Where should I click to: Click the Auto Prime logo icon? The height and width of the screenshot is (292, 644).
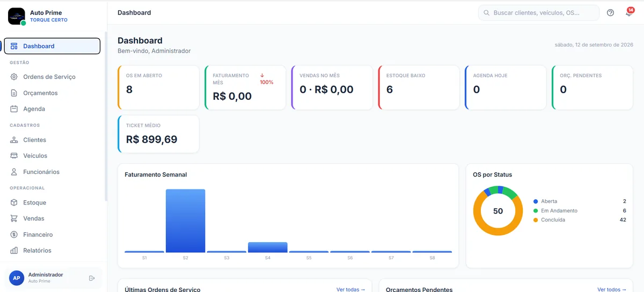pyautogui.click(x=17, y=16)
